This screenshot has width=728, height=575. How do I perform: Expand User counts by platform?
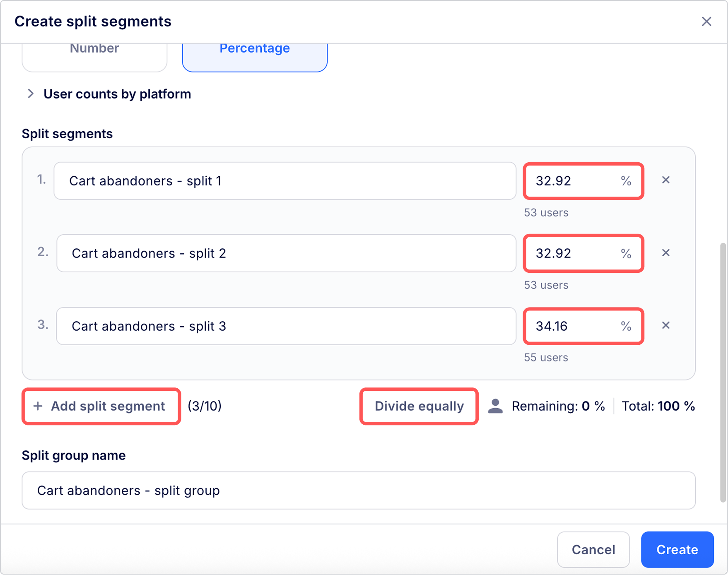pyautogui.click(x=31, y=94)
